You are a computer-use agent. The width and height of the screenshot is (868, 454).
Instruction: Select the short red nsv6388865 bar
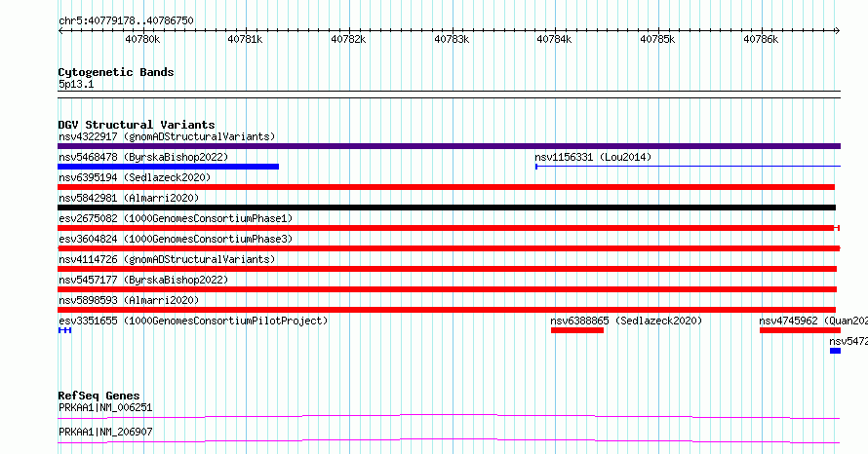point(577,330)
